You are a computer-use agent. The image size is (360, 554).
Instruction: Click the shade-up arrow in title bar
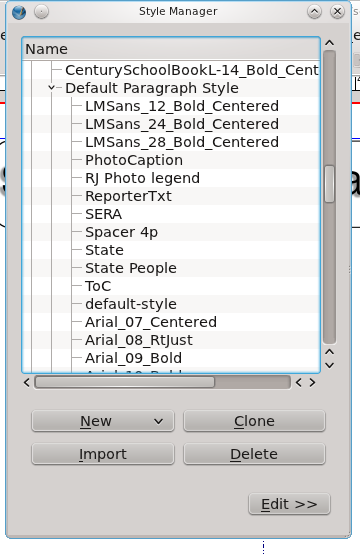tap(314, 12)
